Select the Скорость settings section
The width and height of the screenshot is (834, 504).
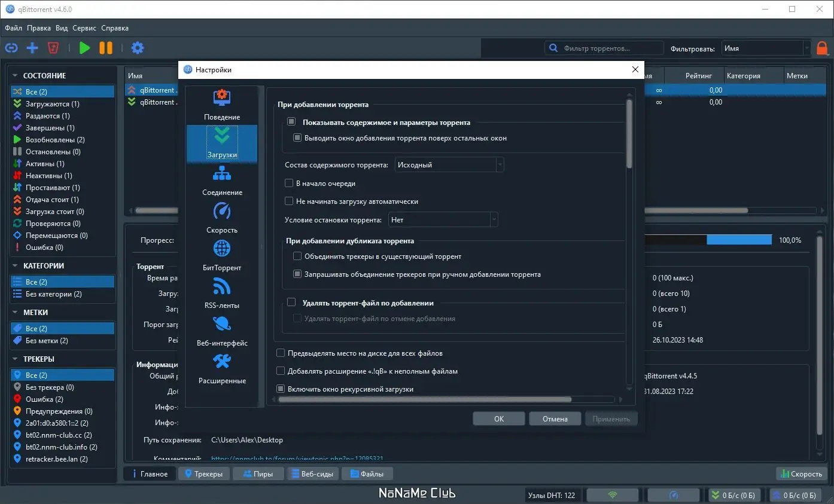pos(222,218)
